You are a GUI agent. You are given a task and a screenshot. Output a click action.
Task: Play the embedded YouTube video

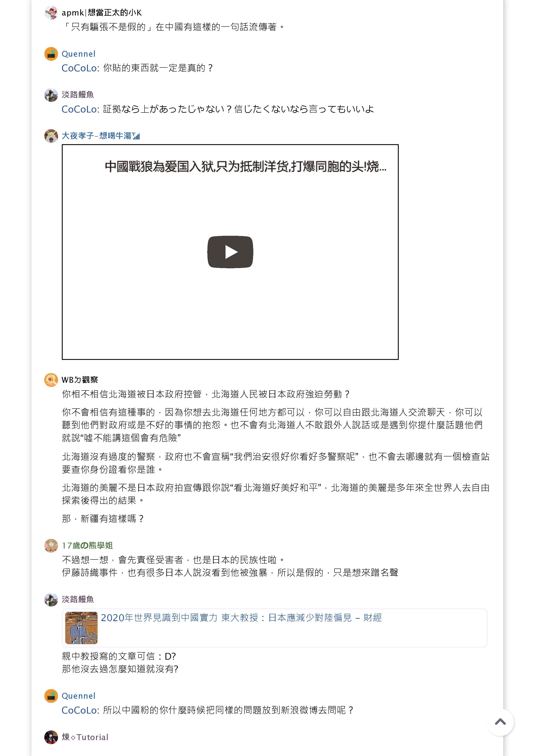pyautogui.click(x=230, y=252)
